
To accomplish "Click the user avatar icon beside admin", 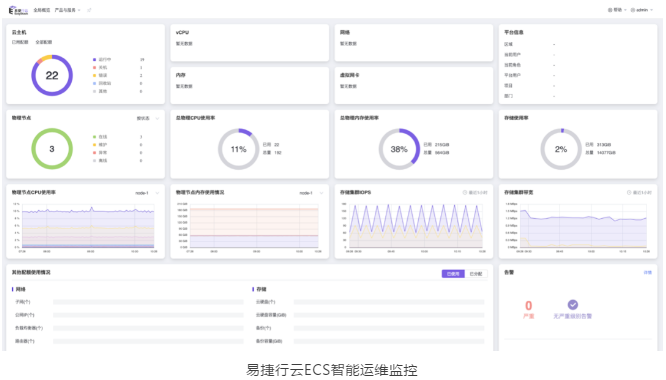I will 633,10.
